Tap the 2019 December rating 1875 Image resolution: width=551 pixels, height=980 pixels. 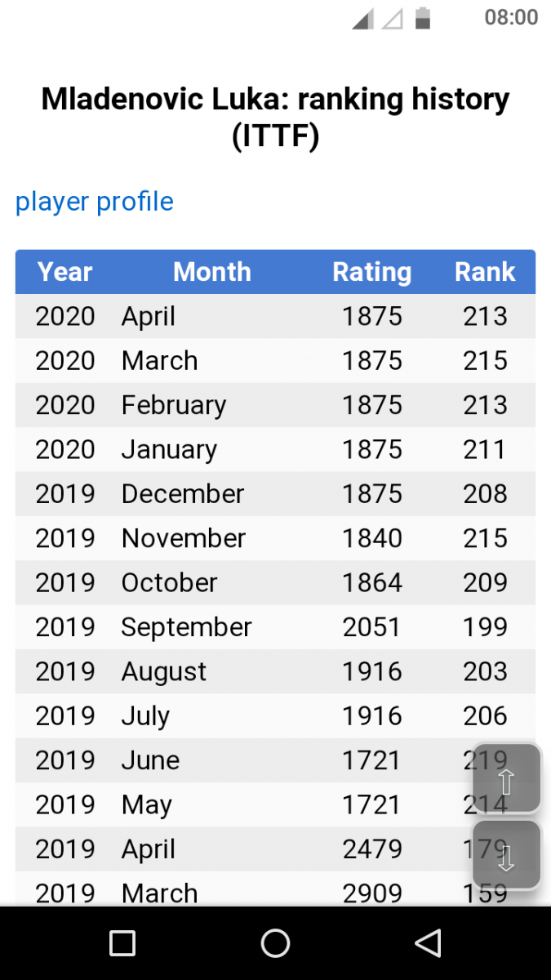point(372,494)
